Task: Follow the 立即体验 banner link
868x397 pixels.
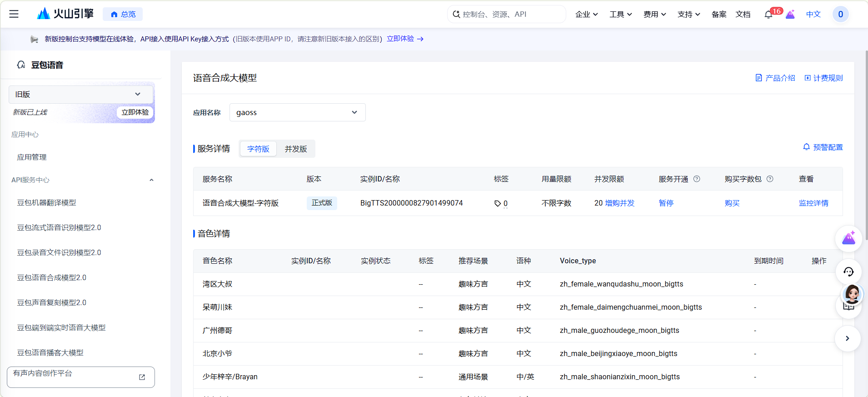Action: (405, 39)
